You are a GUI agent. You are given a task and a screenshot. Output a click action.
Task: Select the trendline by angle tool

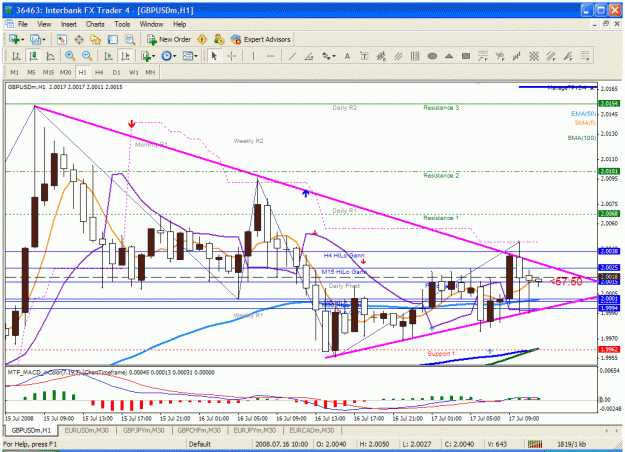click(x=309, y=56)
